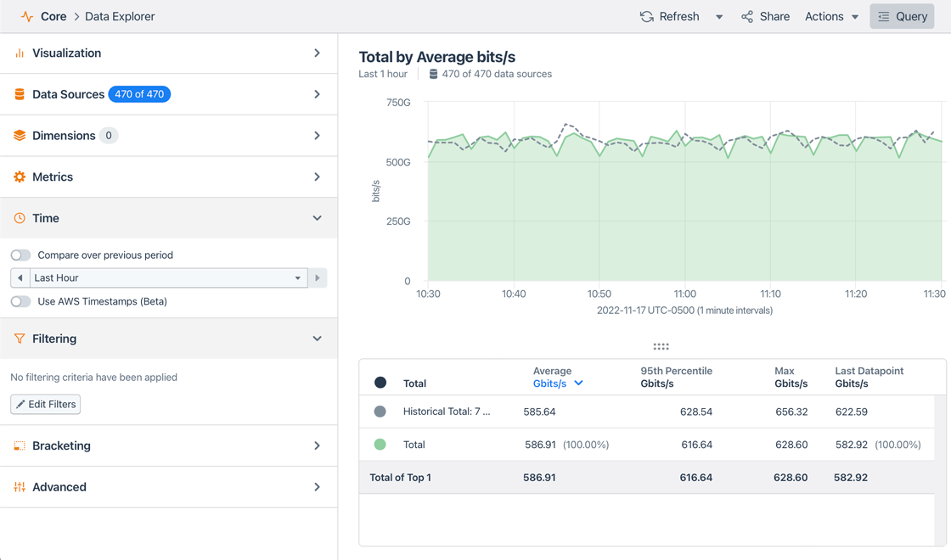
Task: Click the Dimensions layers icon
Action: click(x=19, y=135)
